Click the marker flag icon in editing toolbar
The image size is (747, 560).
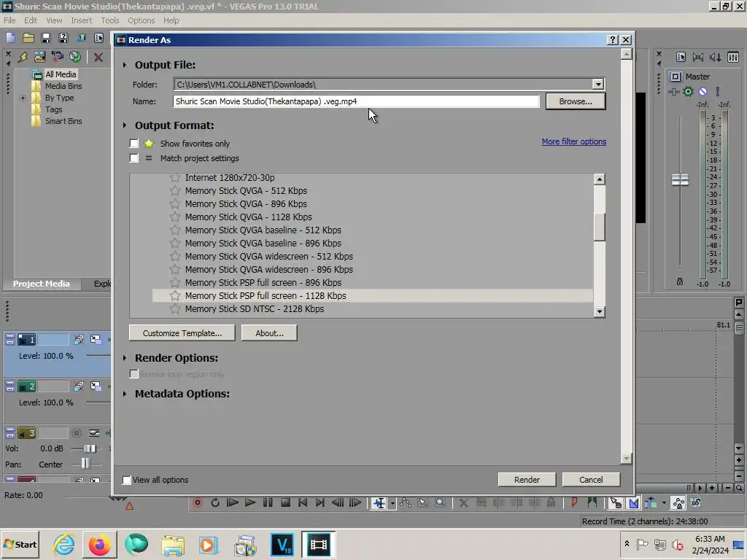pyautogui.click(x=575, y=502)
